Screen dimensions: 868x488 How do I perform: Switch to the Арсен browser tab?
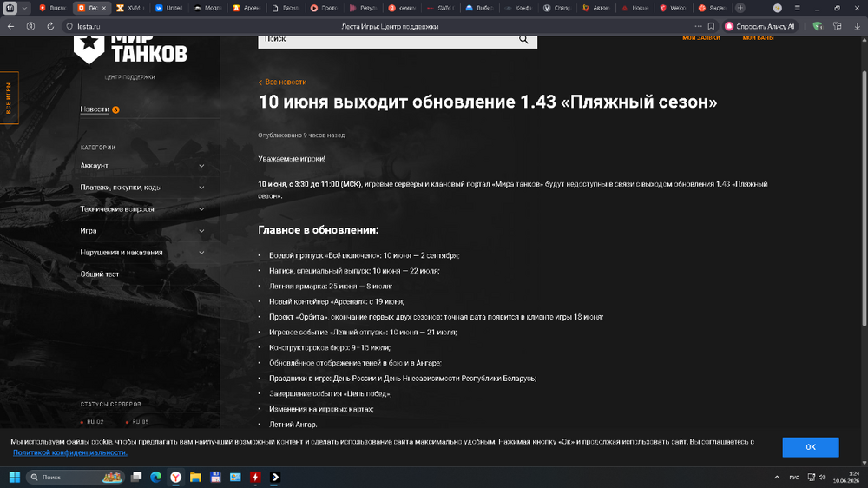click(247, 8)
